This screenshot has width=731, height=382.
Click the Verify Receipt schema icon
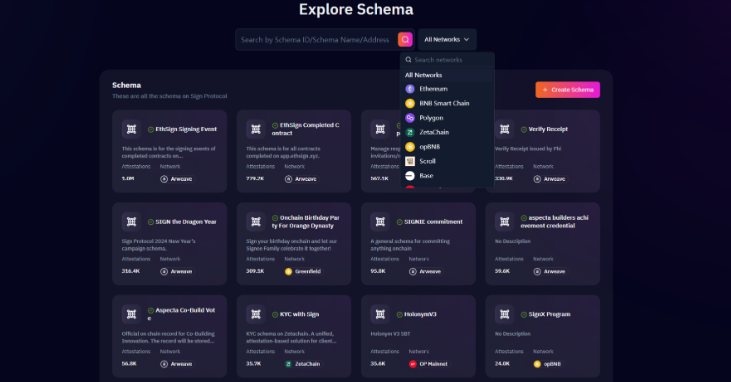[x=504, y=129]
